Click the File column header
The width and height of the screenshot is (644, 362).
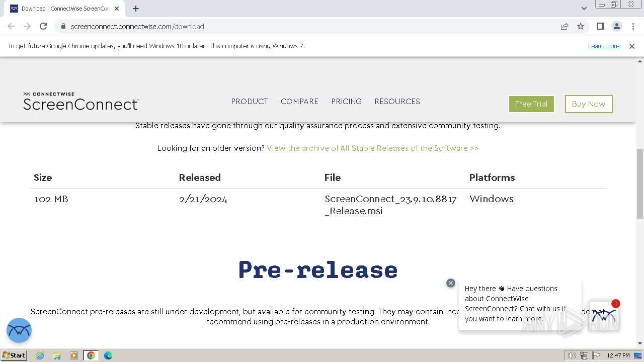[x=333, y=177]
